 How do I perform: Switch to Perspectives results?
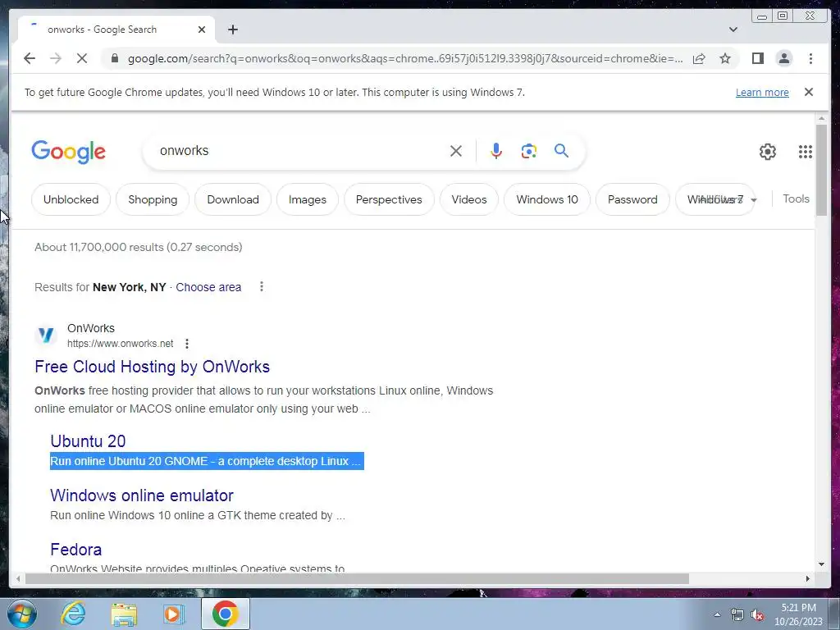pos(389,199)
